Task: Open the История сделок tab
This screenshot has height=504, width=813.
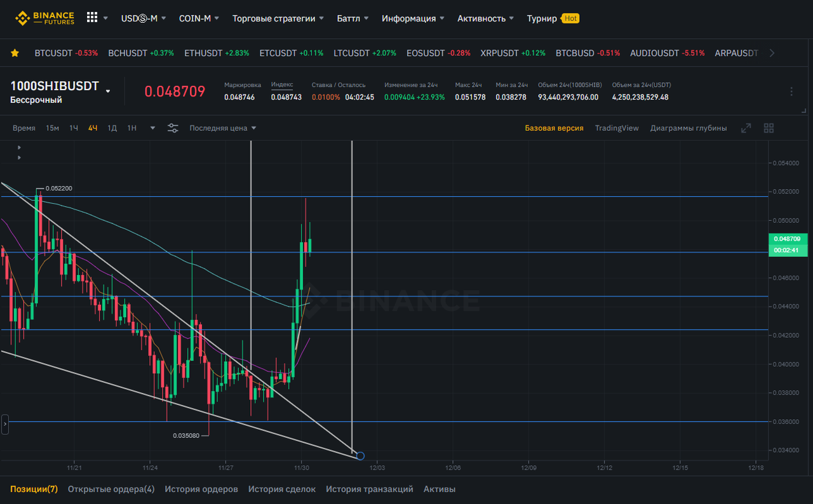Action: 282,489
